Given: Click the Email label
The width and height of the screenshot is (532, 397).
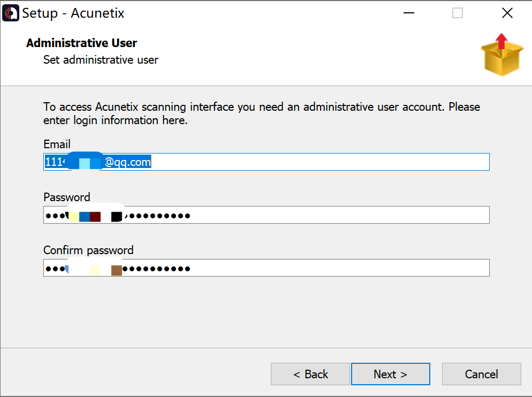Looking at the screenshot, I should [x=57, y=144].
